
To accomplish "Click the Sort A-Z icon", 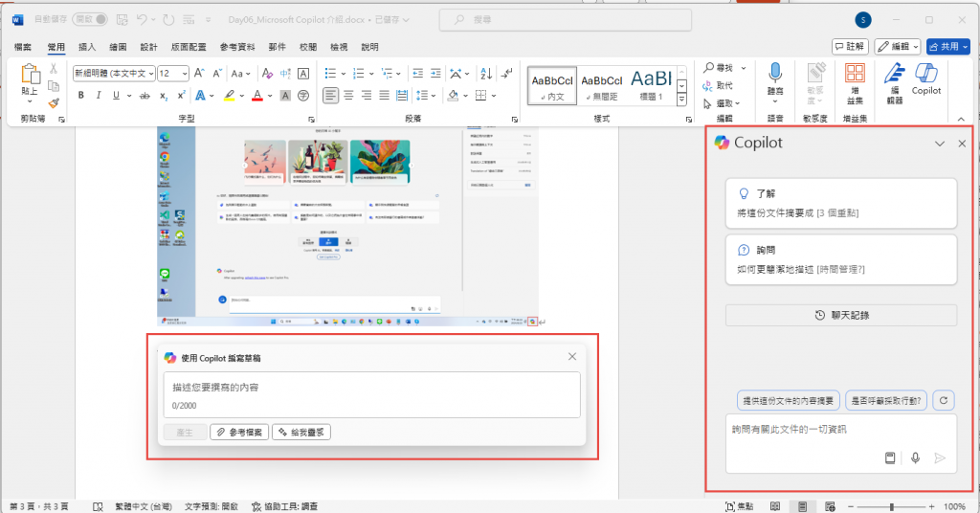I will pos(486,74).
